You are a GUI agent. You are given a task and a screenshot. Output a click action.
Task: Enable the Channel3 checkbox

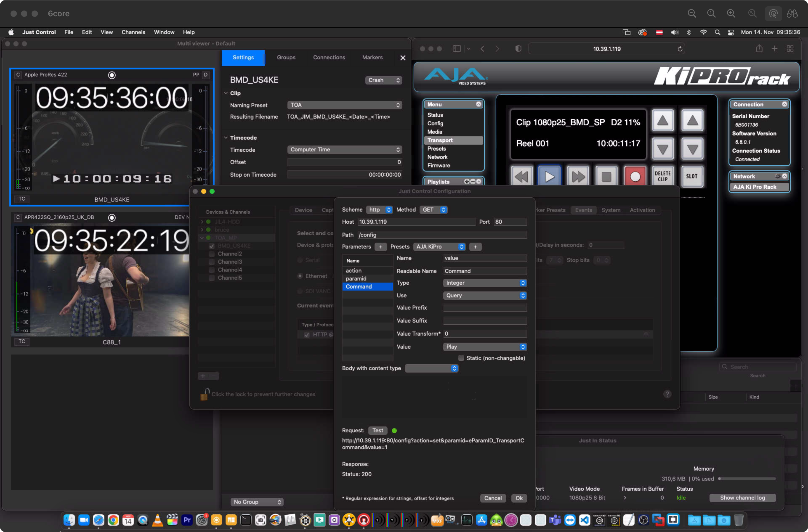click(211, 262)
